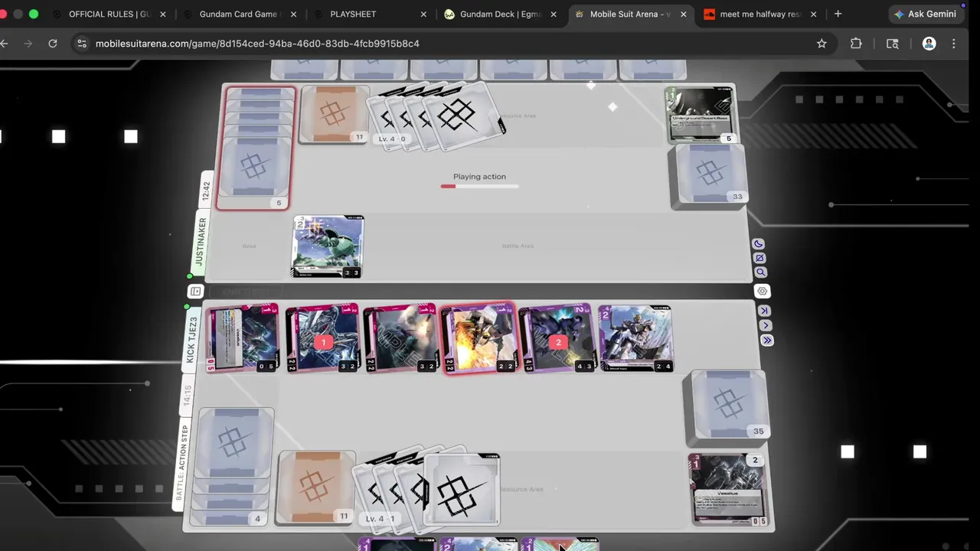This screenshot has height=551, width=980.
Task: Open a new browser tab
Action: coord(838,14)
